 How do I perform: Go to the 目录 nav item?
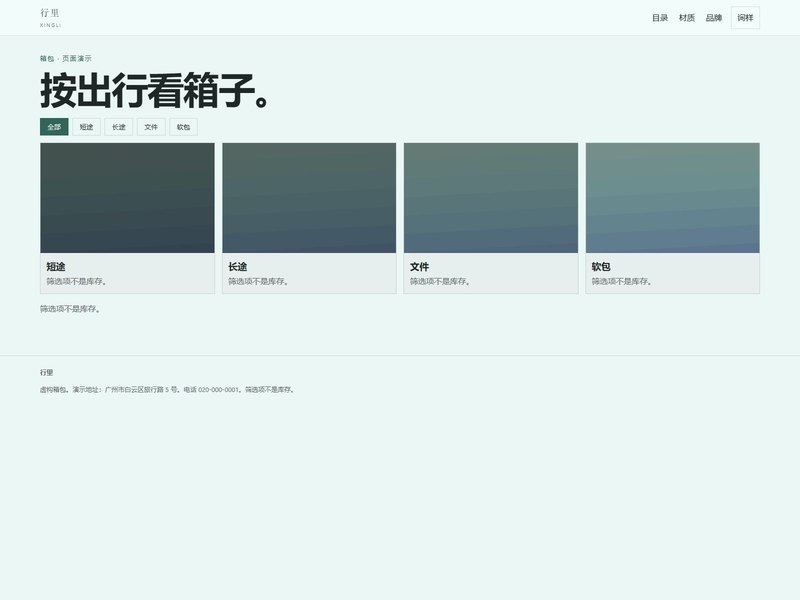660,18
